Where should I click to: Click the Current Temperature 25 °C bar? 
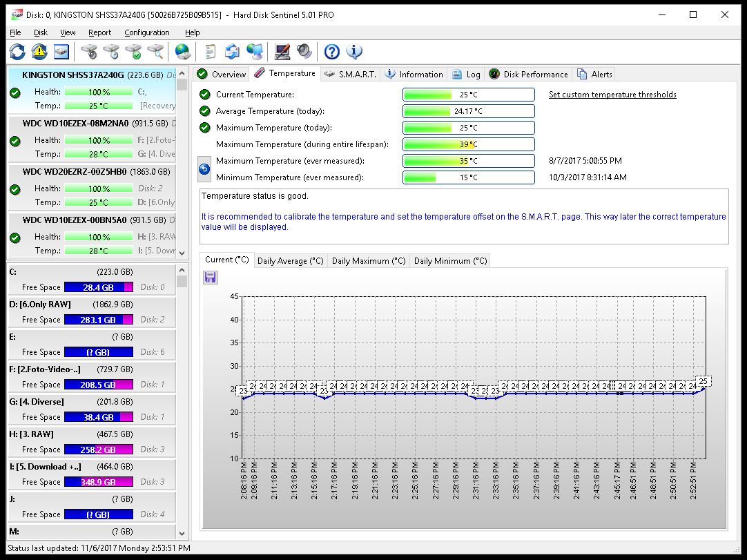coord(468,95)
